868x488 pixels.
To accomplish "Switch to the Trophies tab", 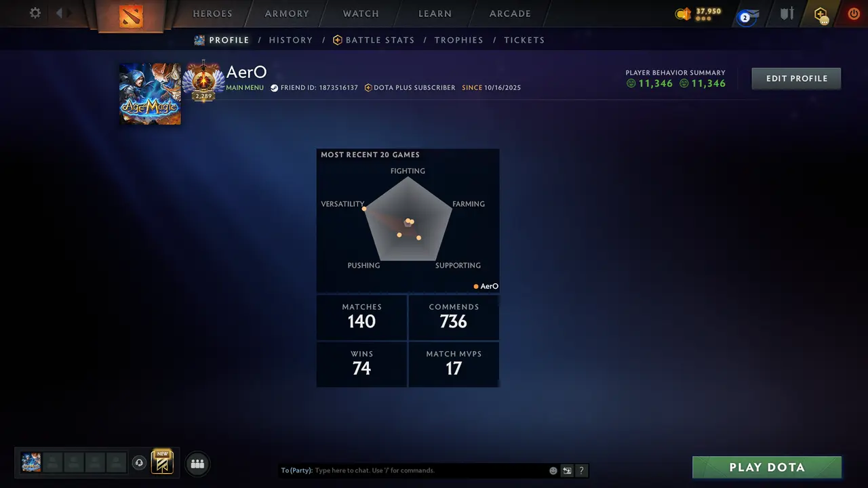I will click(459, 40).
